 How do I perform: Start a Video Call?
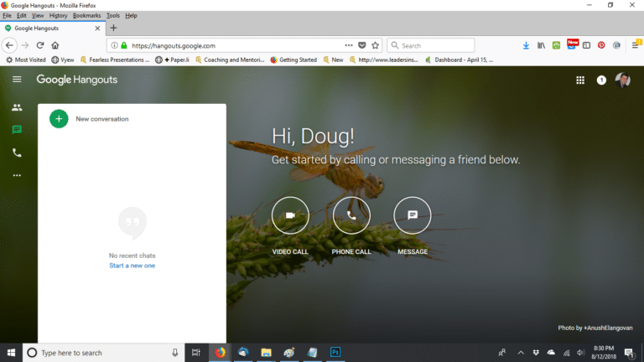(290, 215)
